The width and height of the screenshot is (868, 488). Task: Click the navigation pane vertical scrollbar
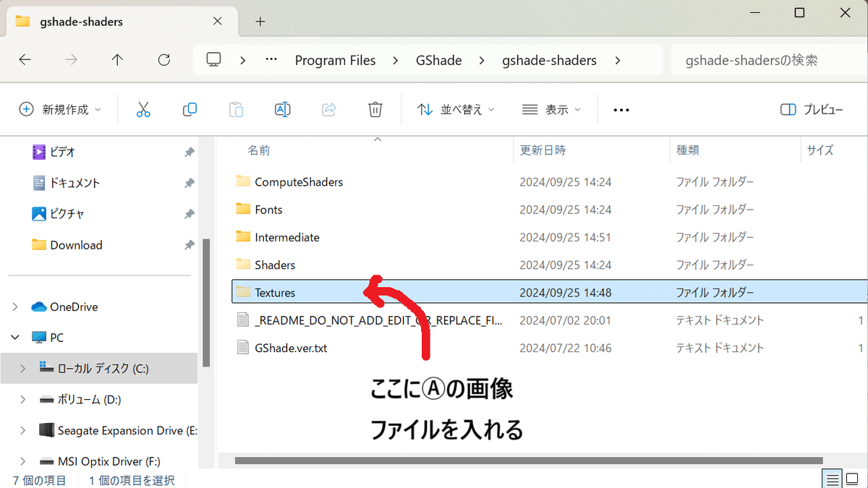point(207,304)
